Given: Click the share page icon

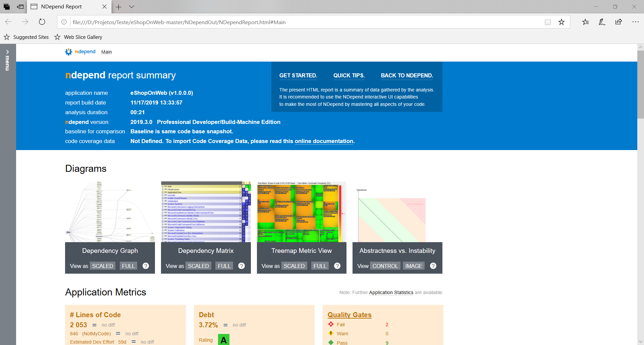Looking at the screenshot, I should (x=619, y=22).
